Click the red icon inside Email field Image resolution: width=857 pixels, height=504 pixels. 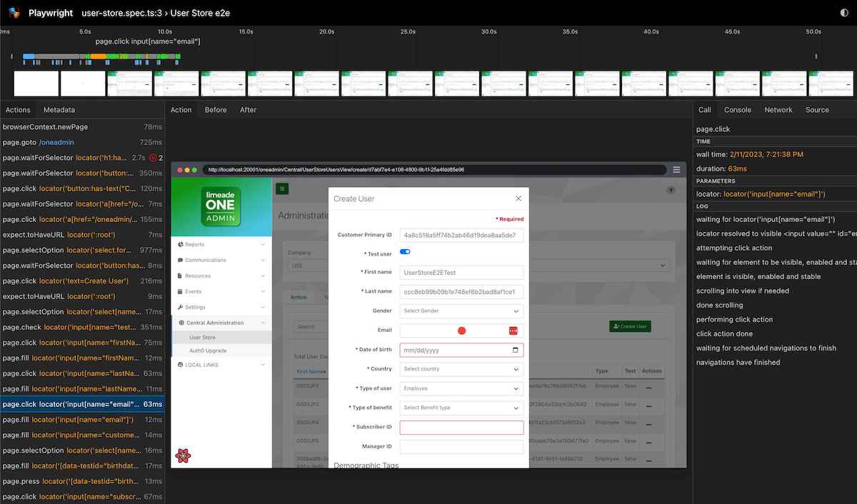(513, 331)
